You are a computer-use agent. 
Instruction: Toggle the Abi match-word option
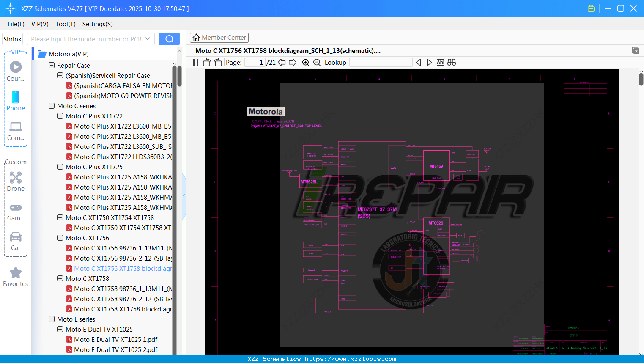[440, 63]
